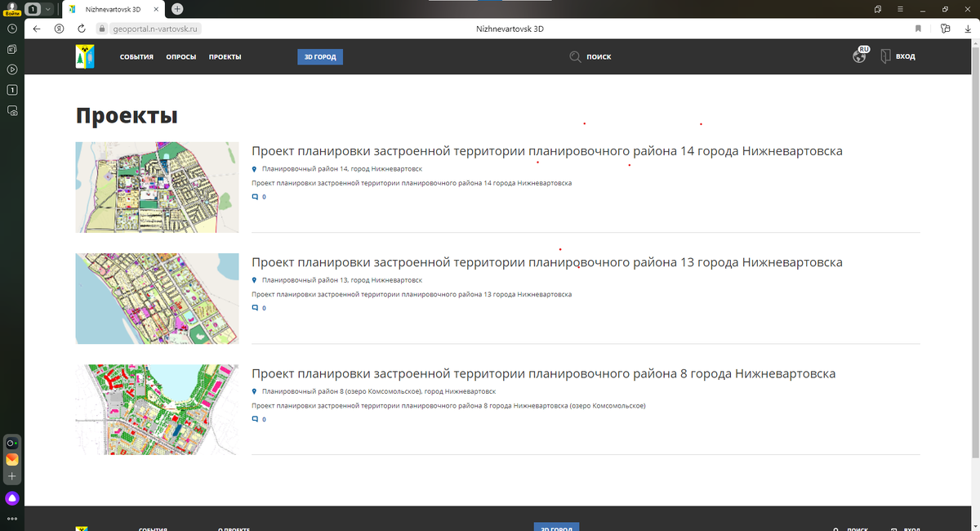Screen dimensions: 980x531
Task: Open the ПРОЕКТЫ menu item
Action: (225, 57)
